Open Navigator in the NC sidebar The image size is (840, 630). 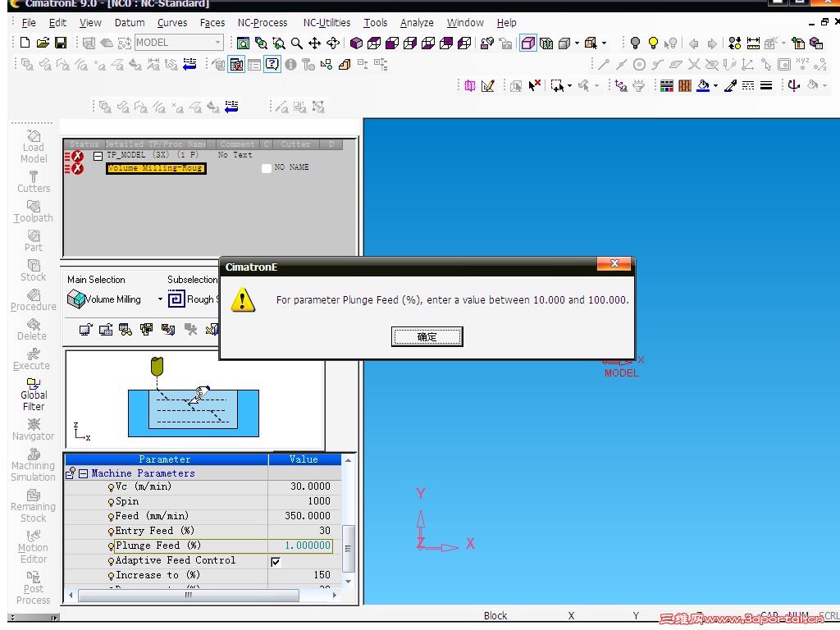click(x=33, y=430)
